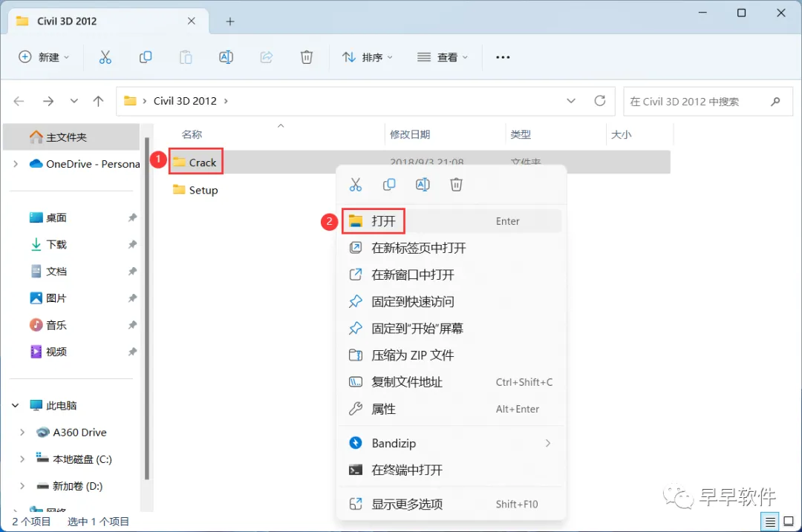Open 音乐 in the sidebar

[x=48, y=325]
